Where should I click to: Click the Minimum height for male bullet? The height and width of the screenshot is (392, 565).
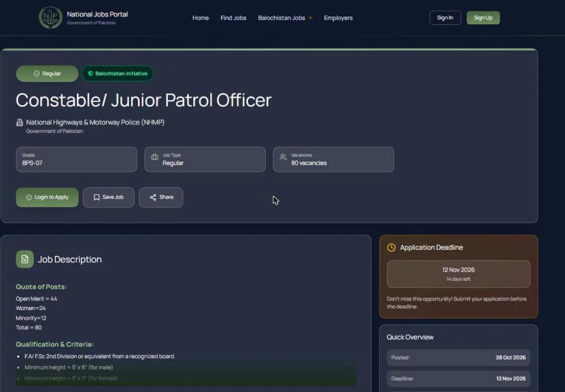click(x=69, y=368)
